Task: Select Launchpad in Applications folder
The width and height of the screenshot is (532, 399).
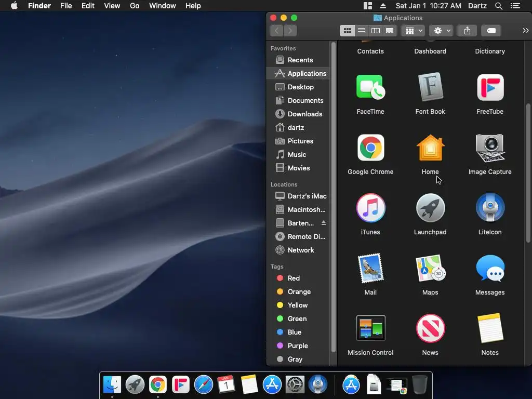Action: 430,208
